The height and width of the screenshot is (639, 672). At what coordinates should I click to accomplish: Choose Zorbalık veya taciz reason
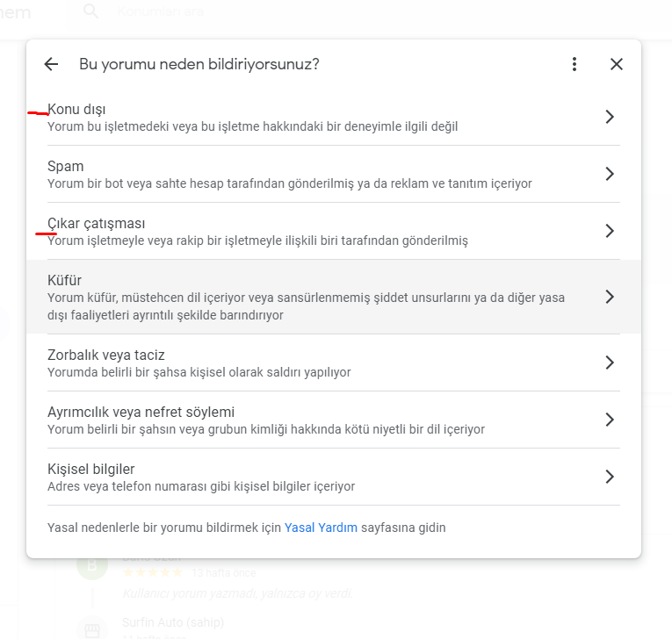(334, 363)
